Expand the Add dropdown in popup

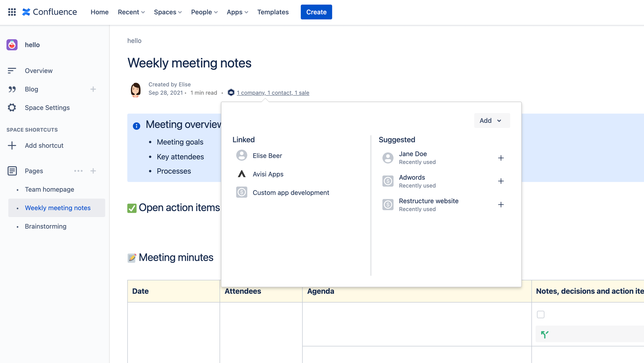click(492, 121)
